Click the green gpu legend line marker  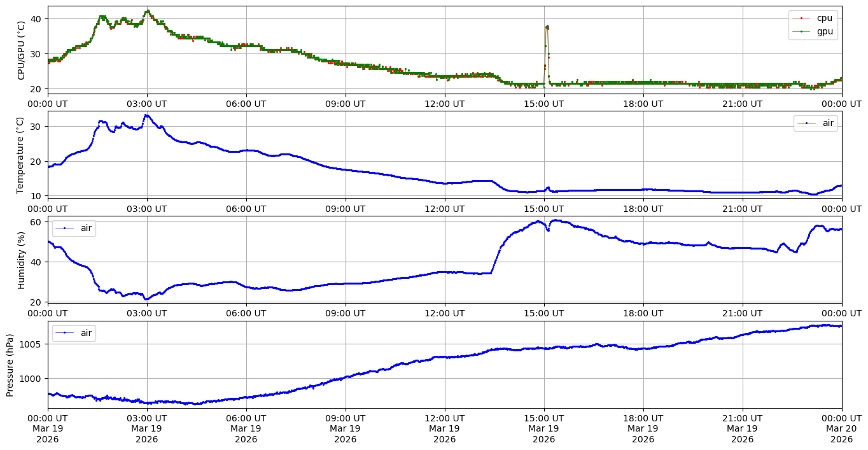[x=801, y=31]
